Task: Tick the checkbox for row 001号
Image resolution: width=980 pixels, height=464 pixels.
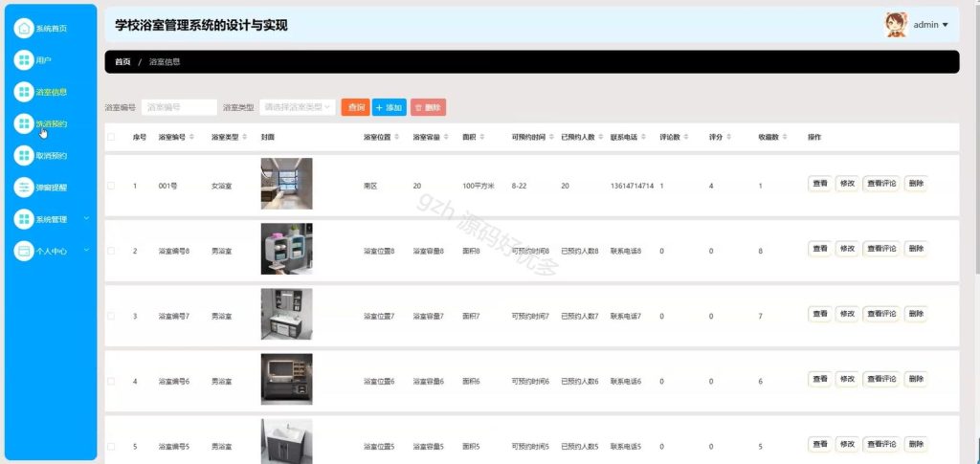Action: [111, 186]
